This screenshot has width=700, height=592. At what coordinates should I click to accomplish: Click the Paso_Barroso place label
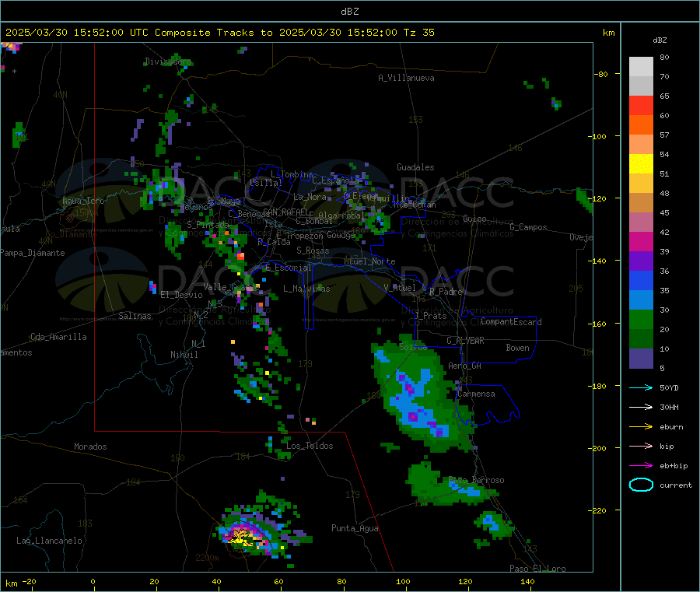[476, 480]
